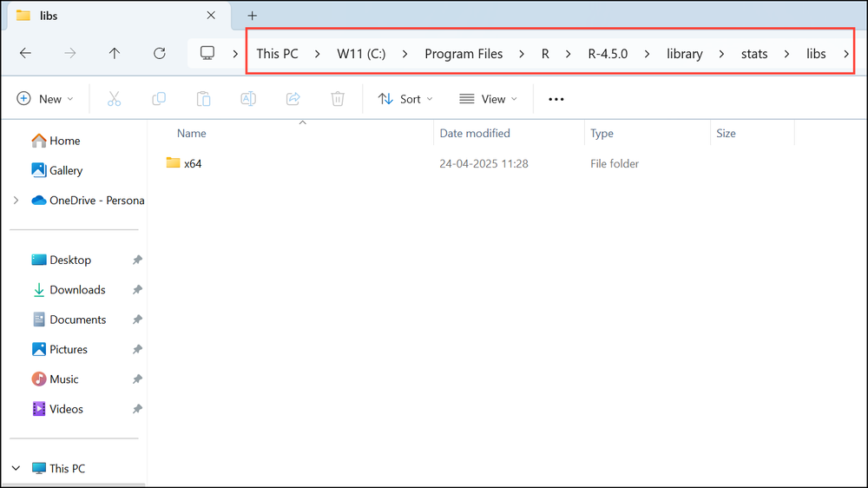
Task: Refresh the current folder view
Action: point(159,53)
